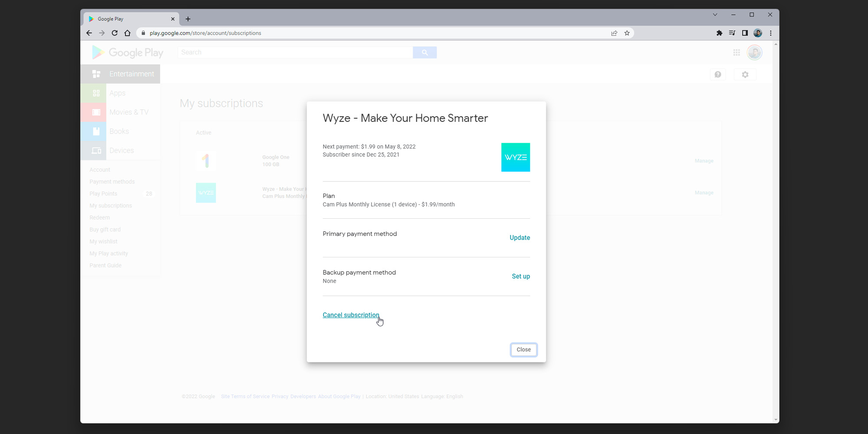Set up a backup payment method
The image size is (868, 434).
pyautogui.click(x=520, y=276)
